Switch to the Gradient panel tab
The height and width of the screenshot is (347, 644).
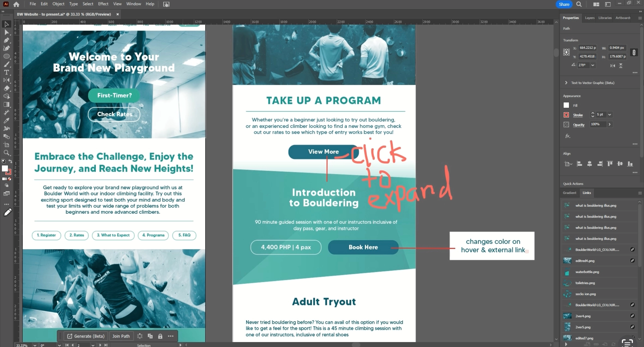(570, 193)
